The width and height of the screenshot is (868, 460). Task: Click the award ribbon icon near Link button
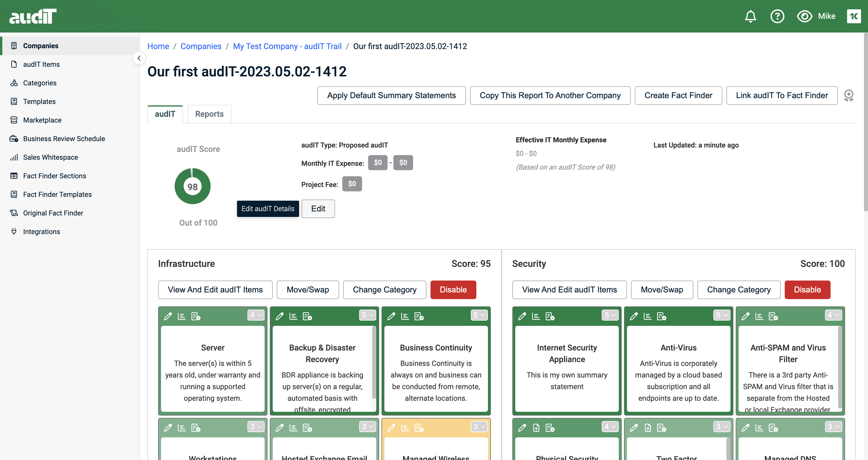pos(849,96)
